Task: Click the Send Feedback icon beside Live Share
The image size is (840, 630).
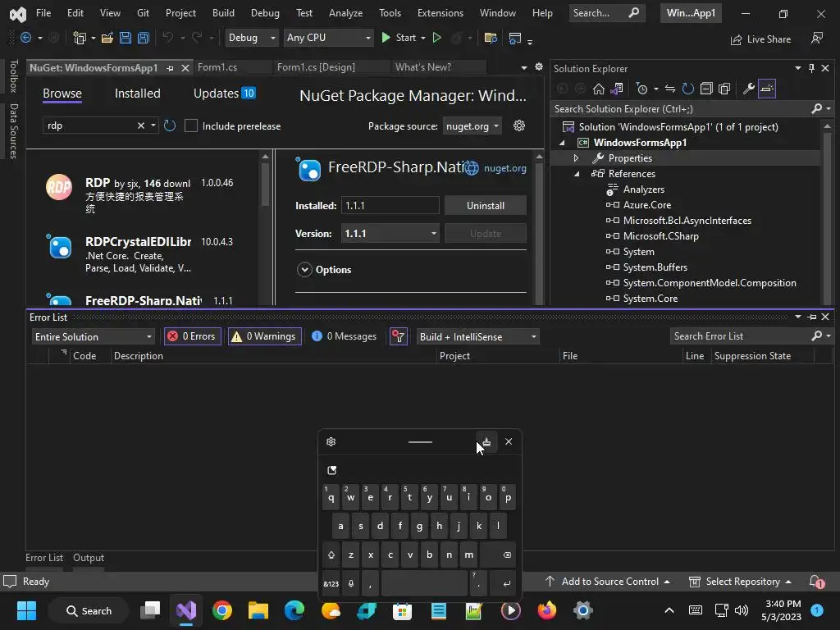Action: (816, 39)
